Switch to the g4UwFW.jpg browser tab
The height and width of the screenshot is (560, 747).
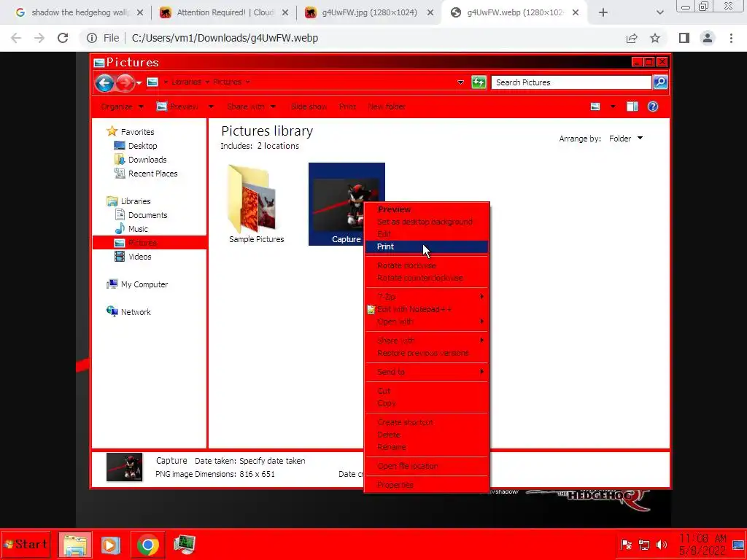369,12
